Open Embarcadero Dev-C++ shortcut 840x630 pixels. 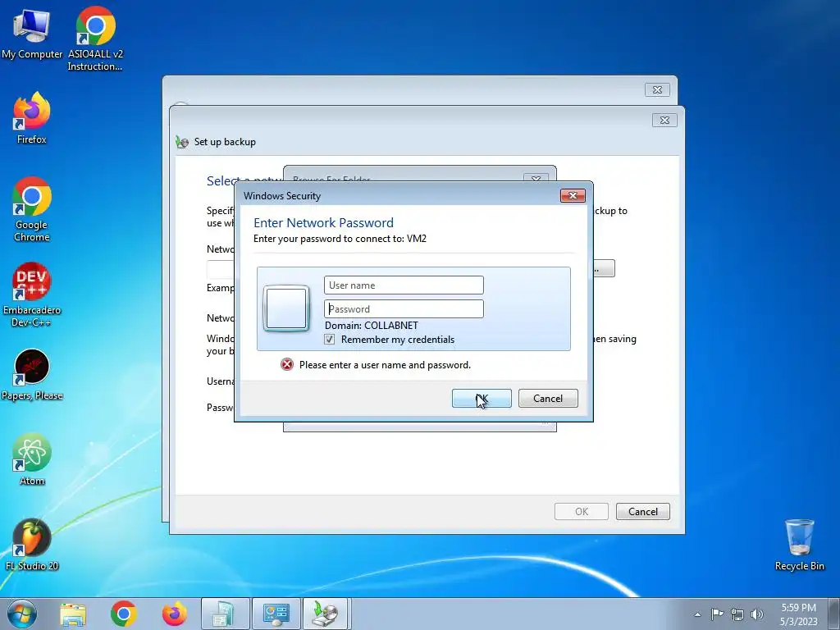click(32, 294)
